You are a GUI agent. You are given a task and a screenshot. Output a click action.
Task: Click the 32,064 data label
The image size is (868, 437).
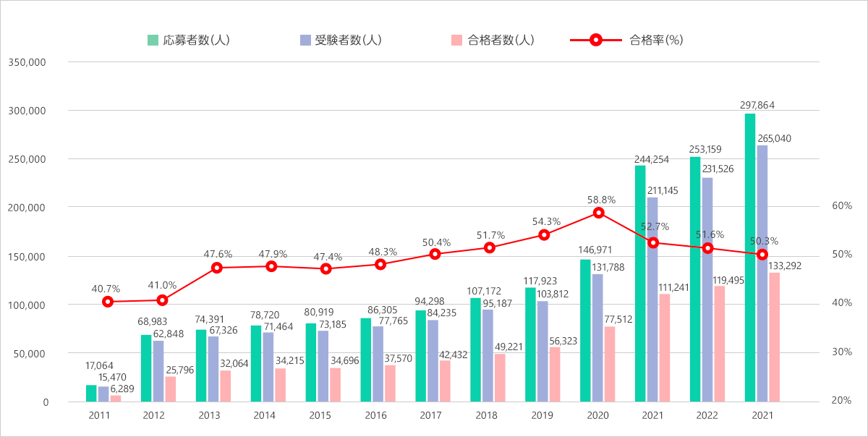tap(233, 362)
